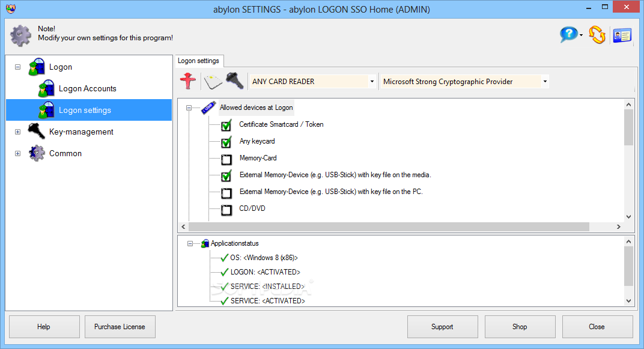Screen dimensions: 644x349
Task: Click the Logon settings item icon
Action: coord(46,110)
